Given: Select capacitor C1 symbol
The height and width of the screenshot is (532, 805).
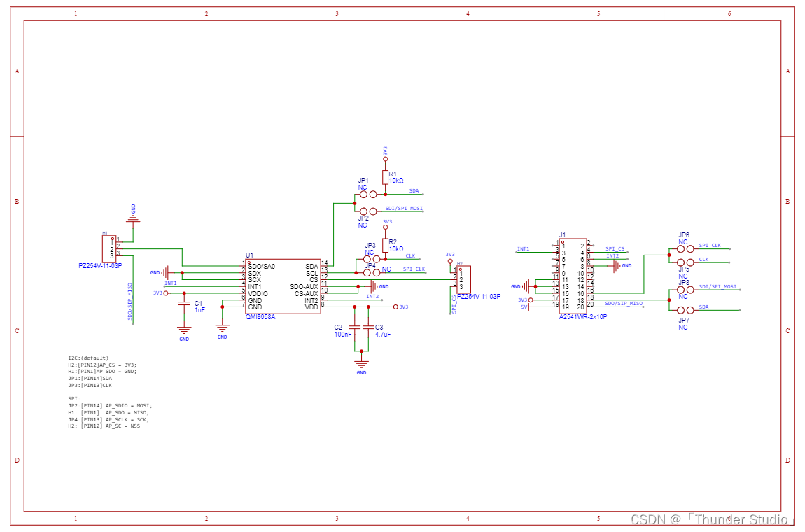Looking at the screenshot, I should (184, 304).
